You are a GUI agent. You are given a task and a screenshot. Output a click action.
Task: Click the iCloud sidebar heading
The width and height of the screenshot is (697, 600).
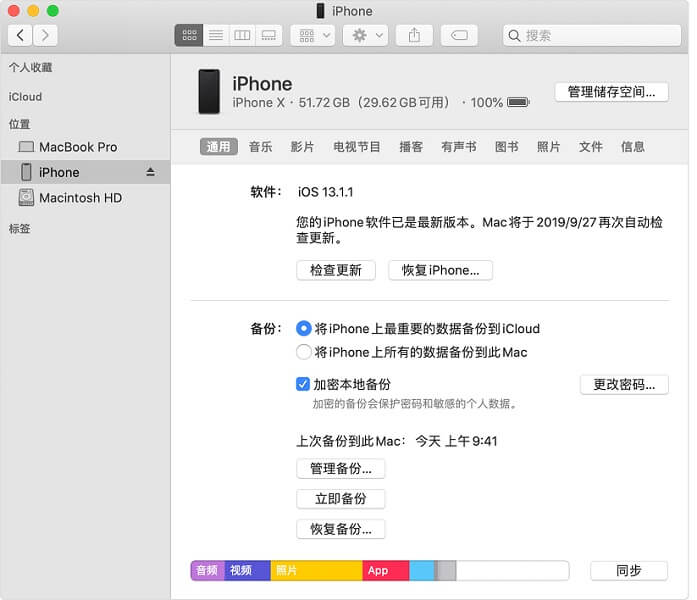25,97
